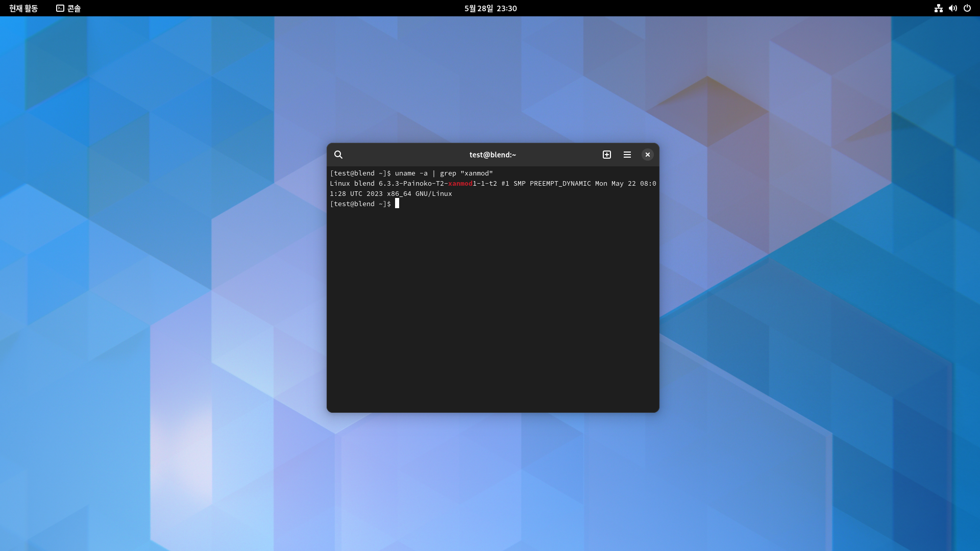Click the PREEMPT_DYNAMIC text in output

[560, 184]
